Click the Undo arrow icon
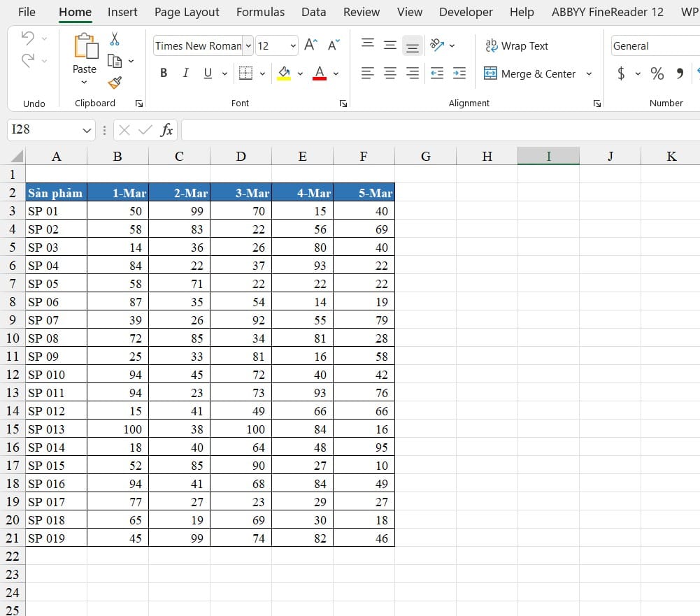The width and height of the screenshot is (700, 616). [x=27, y=36]
